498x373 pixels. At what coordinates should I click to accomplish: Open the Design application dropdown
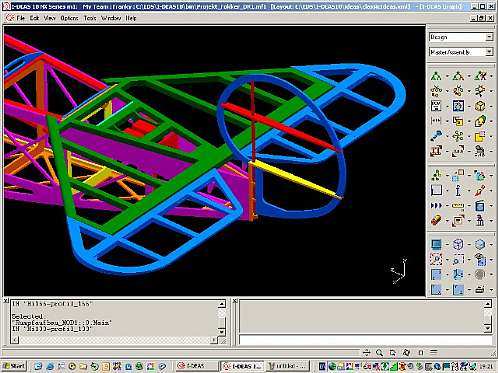[x=460, y=37]
